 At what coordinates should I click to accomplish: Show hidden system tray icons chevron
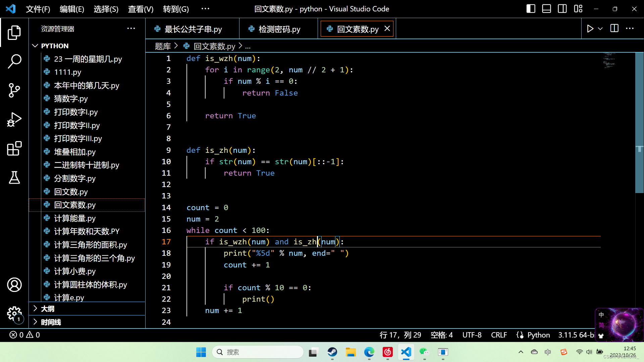pyautogui.click(x=521, y=352)
